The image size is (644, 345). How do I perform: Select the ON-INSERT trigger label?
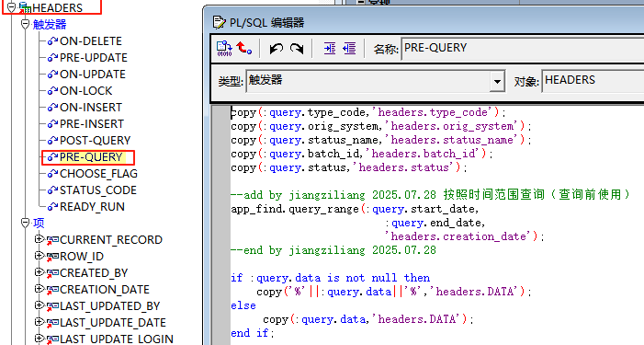pos(91,108)
